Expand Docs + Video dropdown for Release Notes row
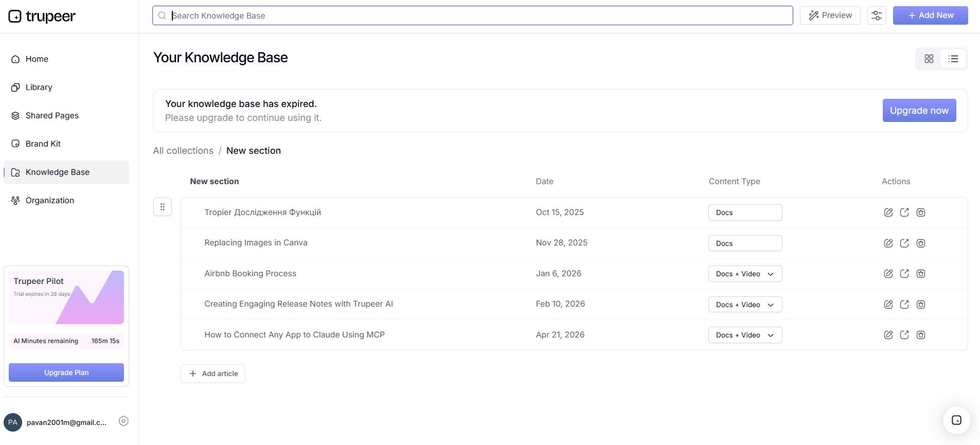980x445 pixels. pos(745,305)
